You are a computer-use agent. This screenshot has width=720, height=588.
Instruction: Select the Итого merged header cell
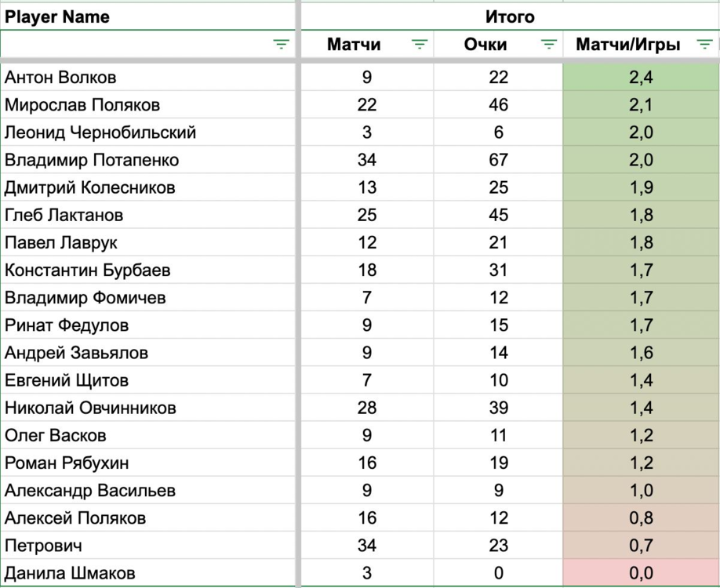coord(510,16)
